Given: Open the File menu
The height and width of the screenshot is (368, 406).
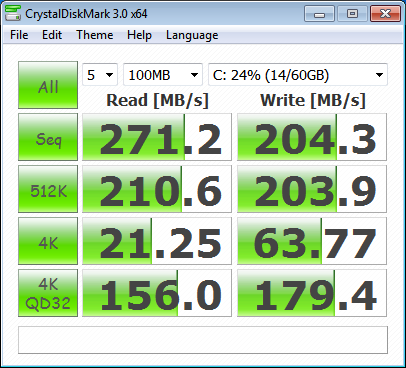Looking at the screenshot, I should (19, 35).
